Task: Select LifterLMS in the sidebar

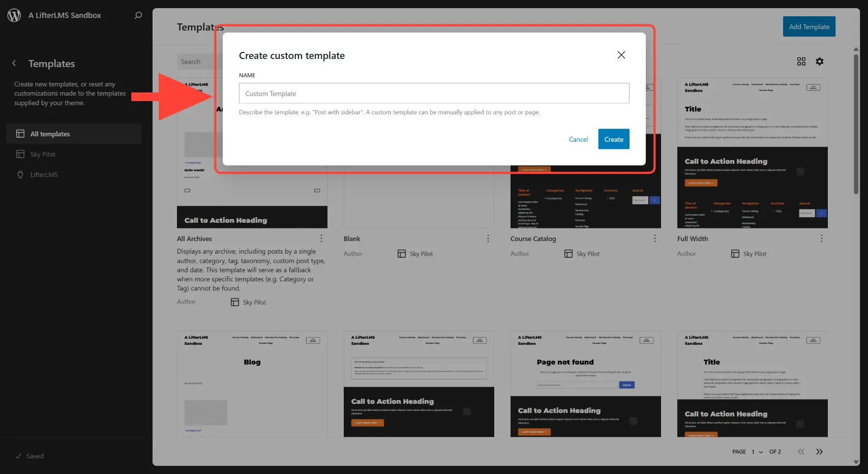Action: (44, 174)
